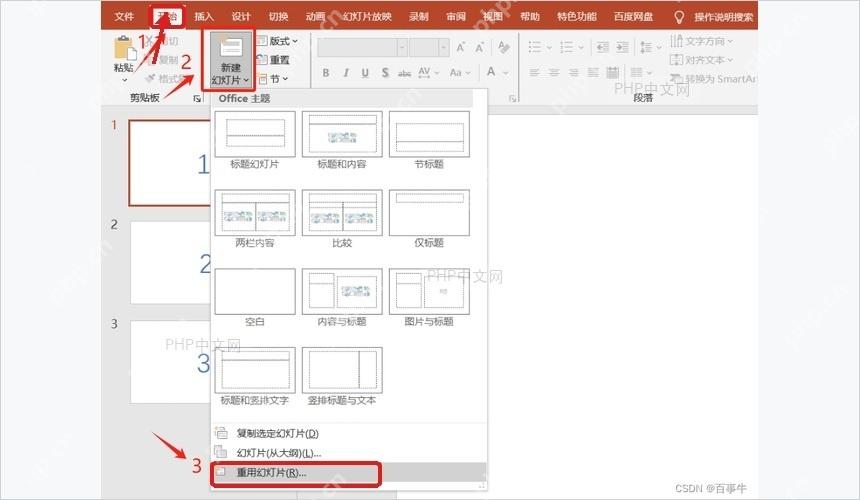Switch to the 切换 tab
860x500 pixels.
[x=278, y=16]
